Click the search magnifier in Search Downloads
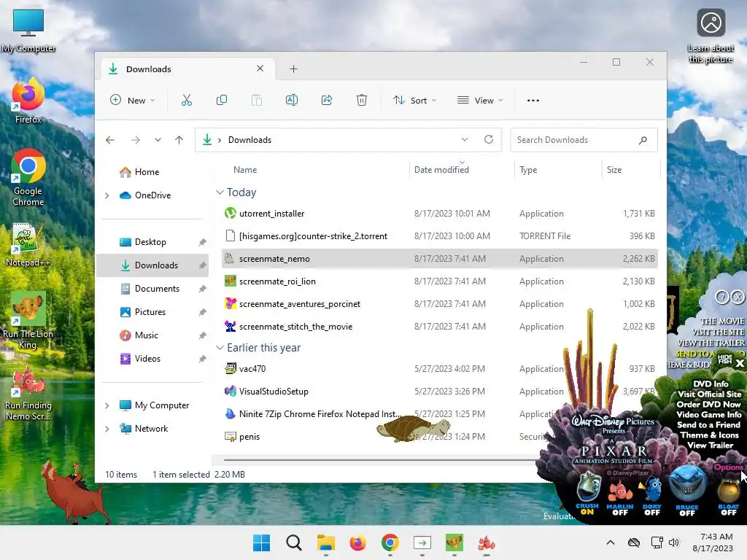 pos(643,140)
